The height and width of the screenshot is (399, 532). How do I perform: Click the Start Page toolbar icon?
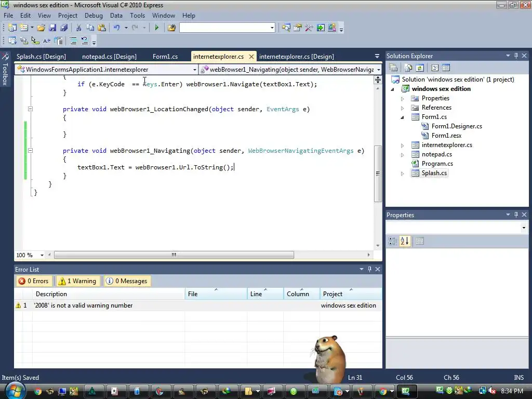point(320,28)
